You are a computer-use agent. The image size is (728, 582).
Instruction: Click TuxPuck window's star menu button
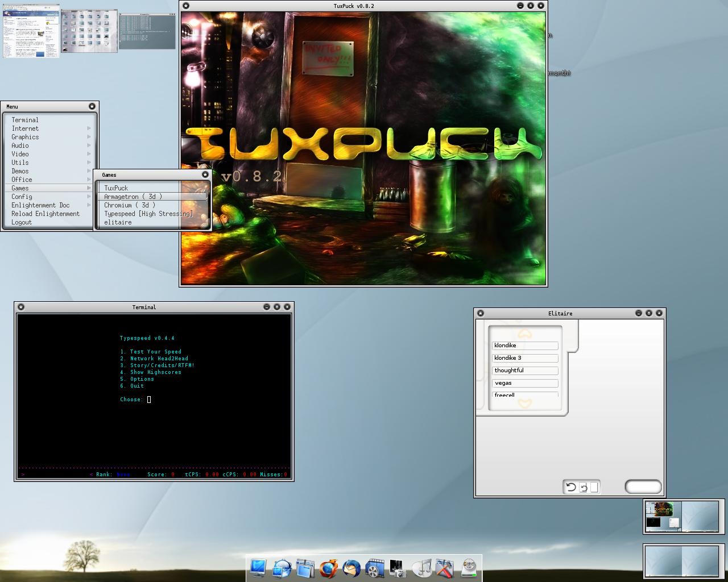[x=186, y=6]
